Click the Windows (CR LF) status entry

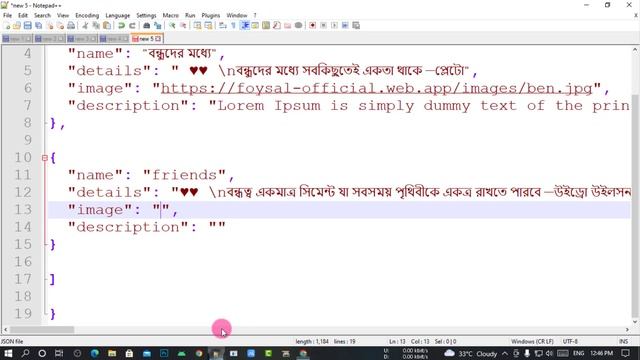tap(532, 341)
